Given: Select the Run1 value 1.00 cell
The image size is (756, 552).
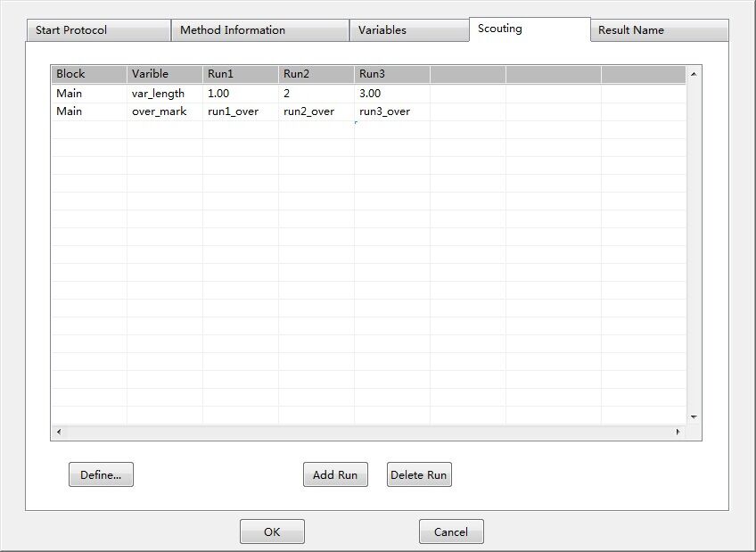Looking at the screenshot, I should click(x=240, y=94).
